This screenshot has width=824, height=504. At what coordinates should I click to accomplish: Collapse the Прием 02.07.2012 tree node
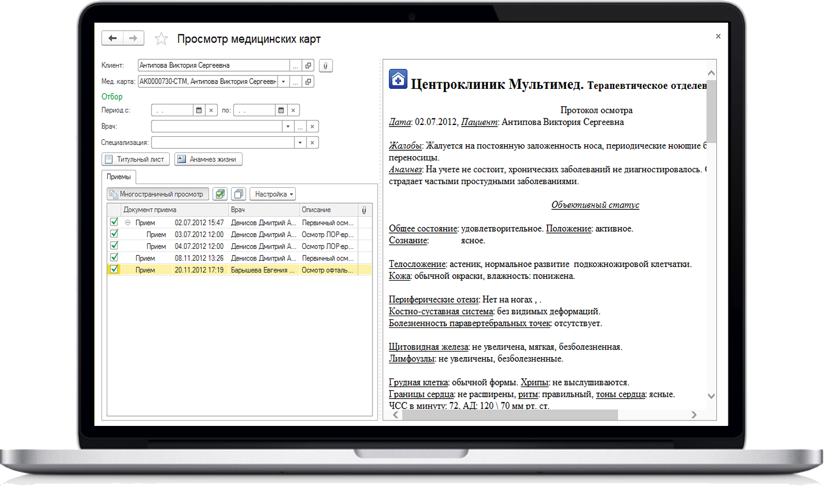128,222
